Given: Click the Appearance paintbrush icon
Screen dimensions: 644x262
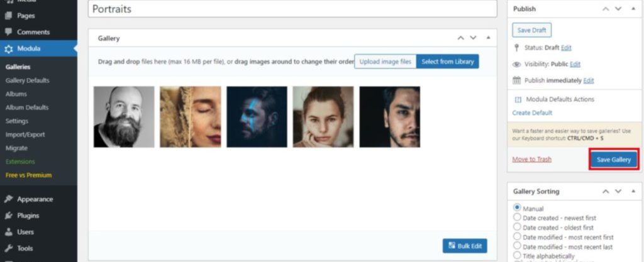Looking at the screenshot, I should click(8, 199).
